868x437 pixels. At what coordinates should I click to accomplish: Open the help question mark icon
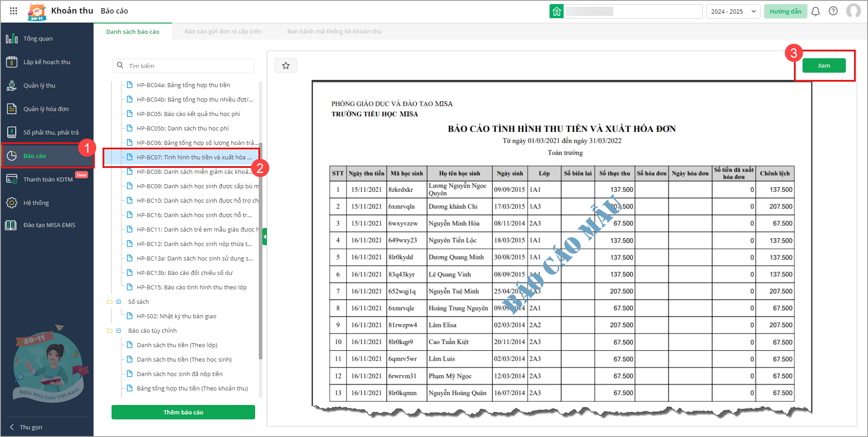(x=833, y=11)
